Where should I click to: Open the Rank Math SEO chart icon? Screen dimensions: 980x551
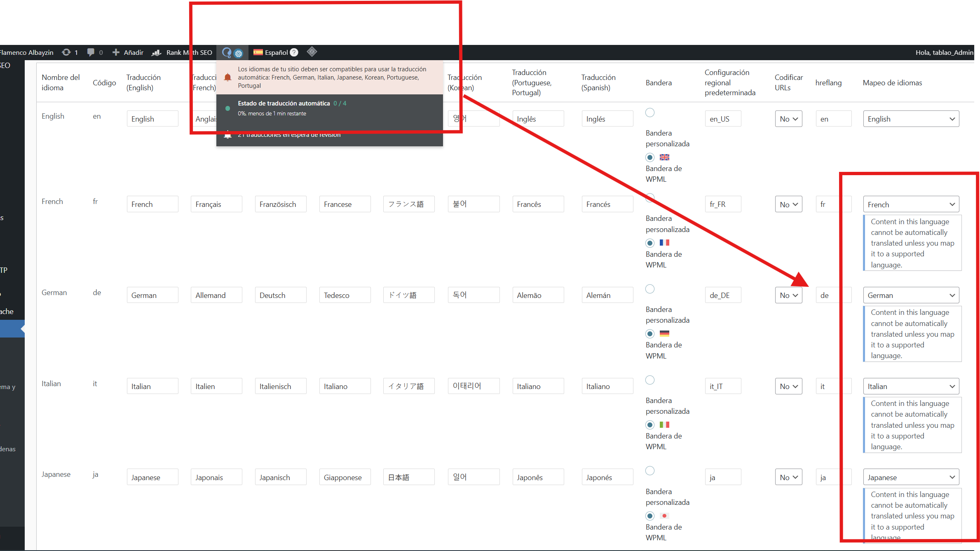coord(157,52)
